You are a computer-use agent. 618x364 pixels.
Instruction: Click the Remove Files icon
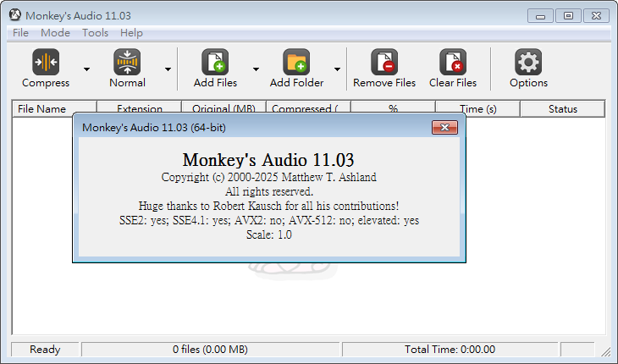(384, 63)
